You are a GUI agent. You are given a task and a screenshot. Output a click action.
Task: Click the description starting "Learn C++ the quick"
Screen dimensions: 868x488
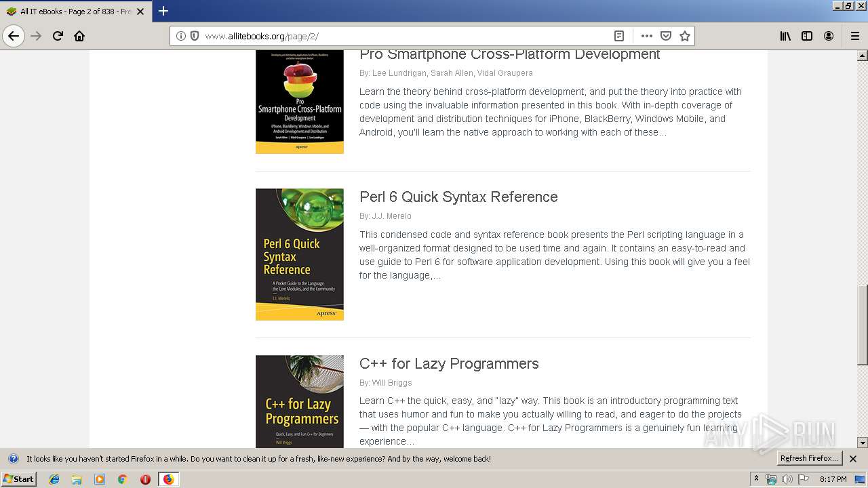point(551,421)
